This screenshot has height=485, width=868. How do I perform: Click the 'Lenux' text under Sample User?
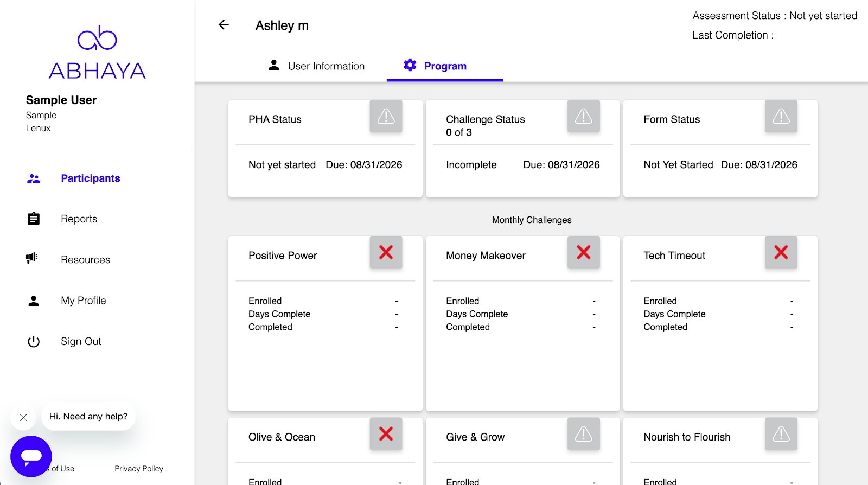(39, 129)
